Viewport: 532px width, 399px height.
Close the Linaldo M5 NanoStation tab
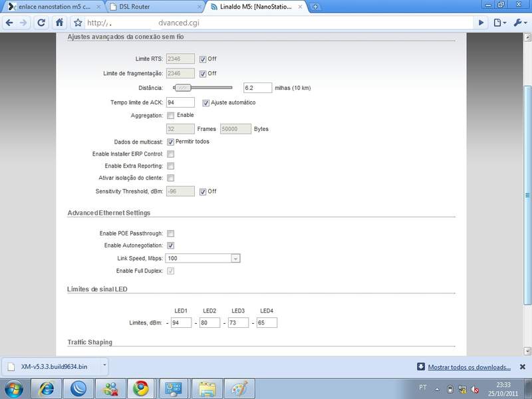300,7
